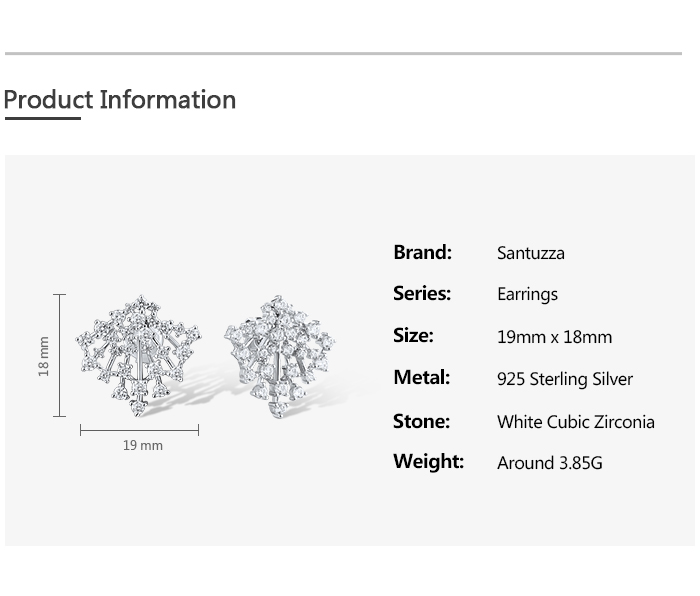Click the Product Information heading
This screenshot has height=596, width=700.
(x=120, y=100)
